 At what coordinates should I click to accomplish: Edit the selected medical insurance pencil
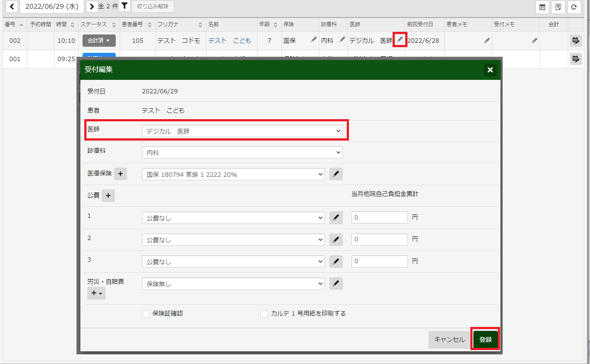[x=336, y=174]
